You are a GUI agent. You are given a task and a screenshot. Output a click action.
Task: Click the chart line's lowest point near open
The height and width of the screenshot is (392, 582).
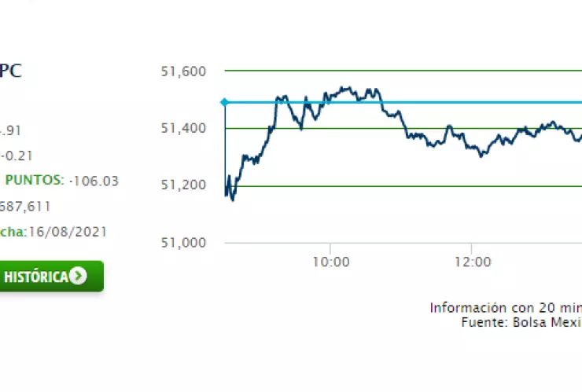click(x=232, y=200)
